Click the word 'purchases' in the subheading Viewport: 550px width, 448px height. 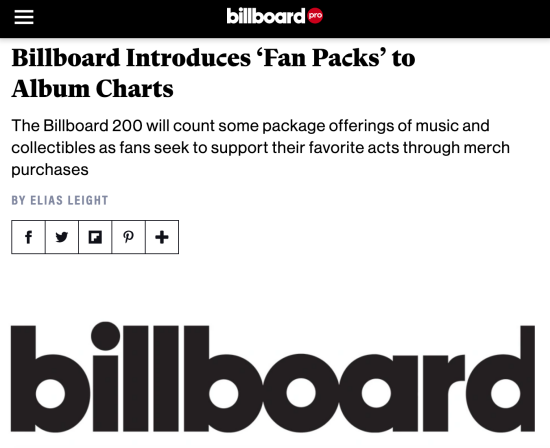pos(50,170)
